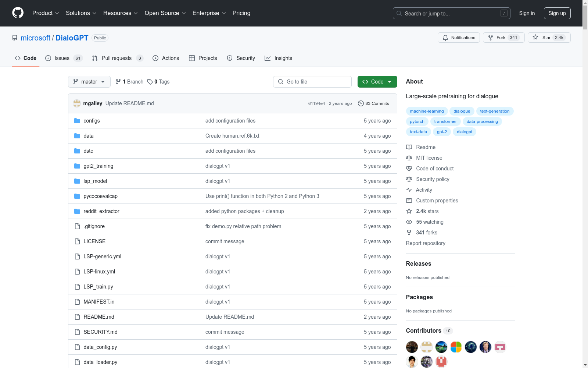Click the Go to file search box
Screen dimensions: 588x368
[x=312, y=82]
